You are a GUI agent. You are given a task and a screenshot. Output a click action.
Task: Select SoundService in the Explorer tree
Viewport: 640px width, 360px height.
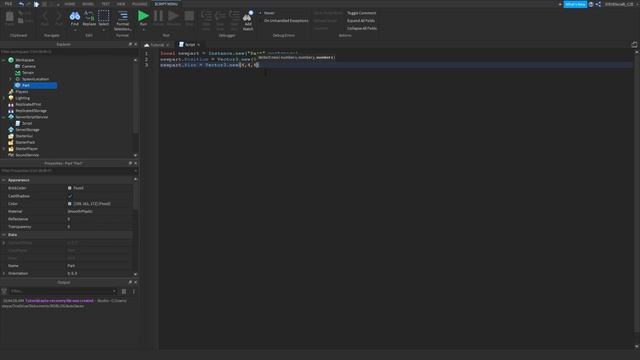[27, 155]
